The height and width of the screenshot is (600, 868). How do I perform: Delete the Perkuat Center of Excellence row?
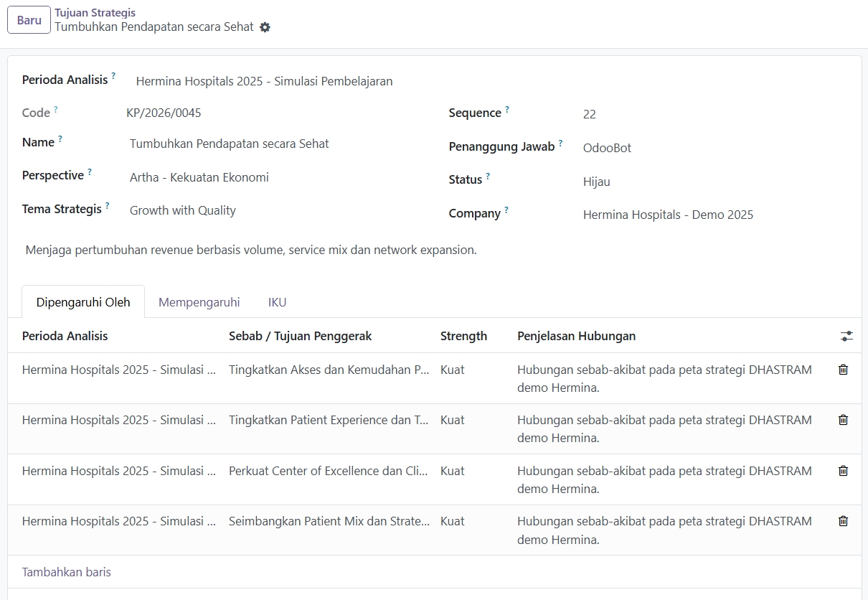click(843, 471)
